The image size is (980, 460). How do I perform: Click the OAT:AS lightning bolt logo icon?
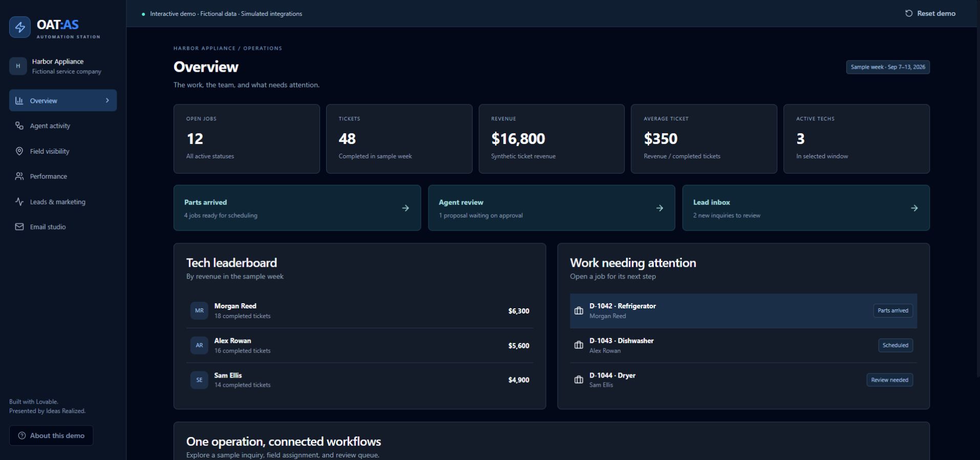20,27
